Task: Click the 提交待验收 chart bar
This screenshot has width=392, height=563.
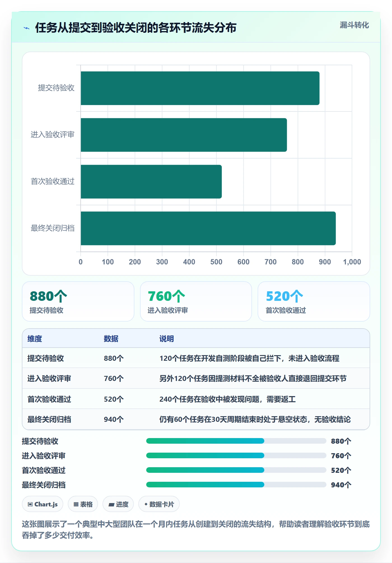Action: tap(200, 88)
